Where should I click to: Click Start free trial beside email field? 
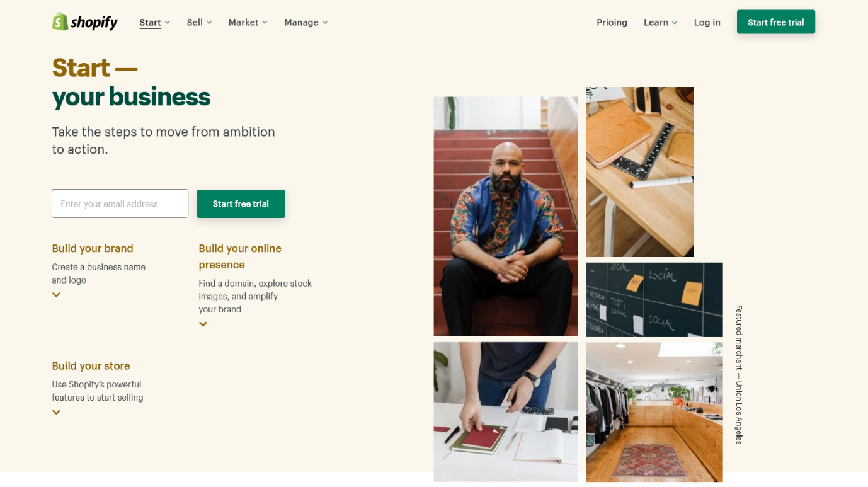tap(241, 203)
